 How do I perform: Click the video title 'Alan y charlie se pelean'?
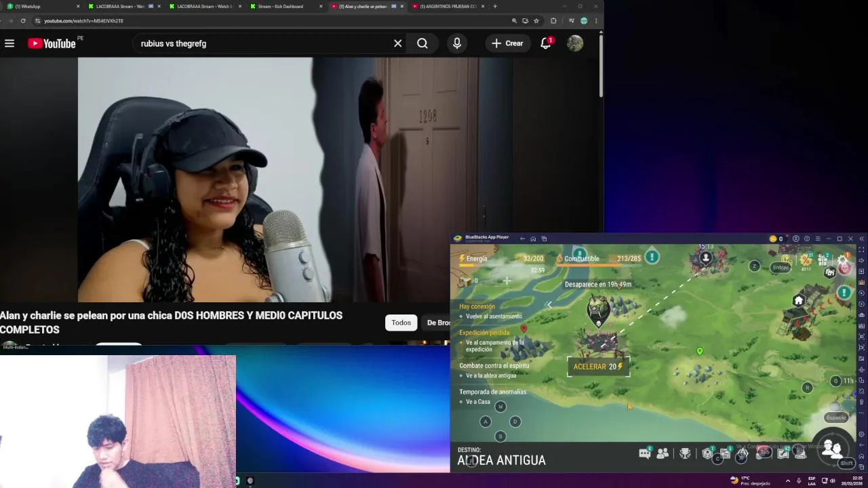pos(171,323)
